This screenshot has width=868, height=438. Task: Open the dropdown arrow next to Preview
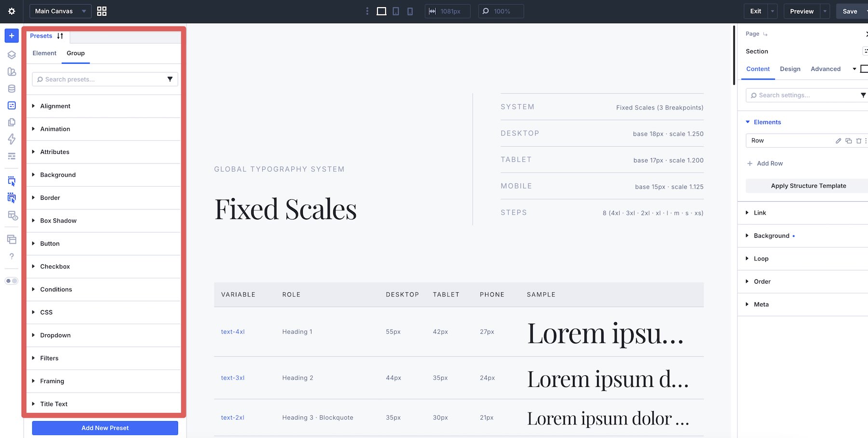825,11
